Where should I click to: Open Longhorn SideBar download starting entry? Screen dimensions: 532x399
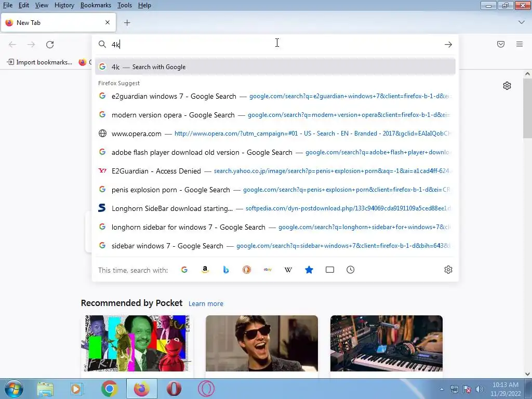coord(275,208)
